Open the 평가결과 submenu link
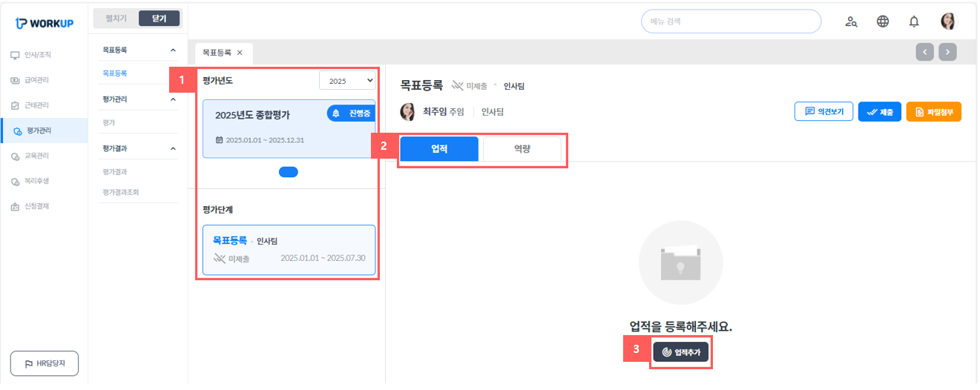The height and width of the screenshot is (390, 980). pos(115,171)
